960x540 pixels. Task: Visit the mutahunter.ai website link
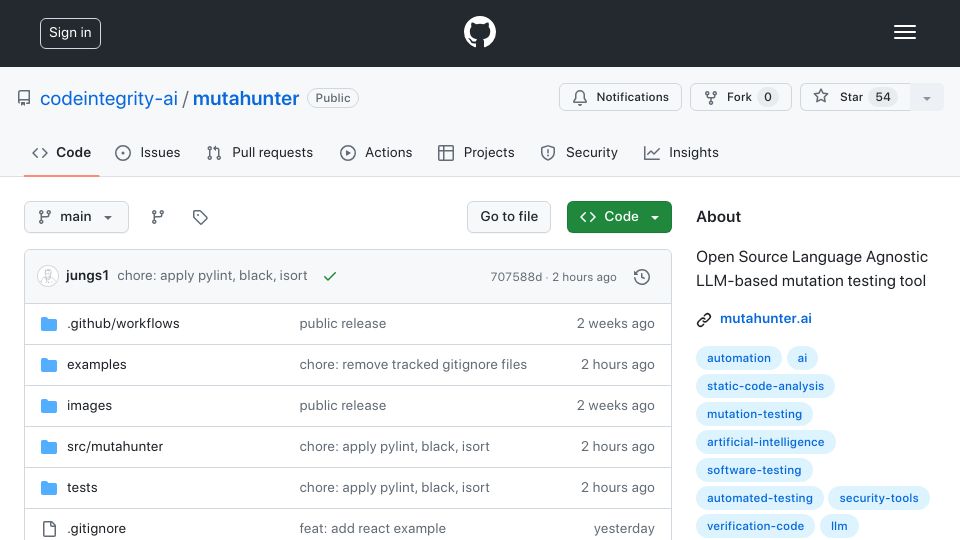(x=765, y=318)
